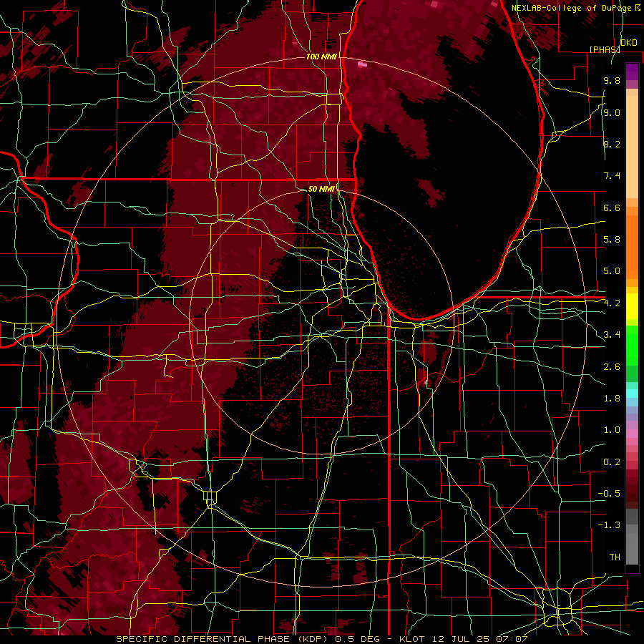Click the 5.0 legend value

[x=612, y=271]
